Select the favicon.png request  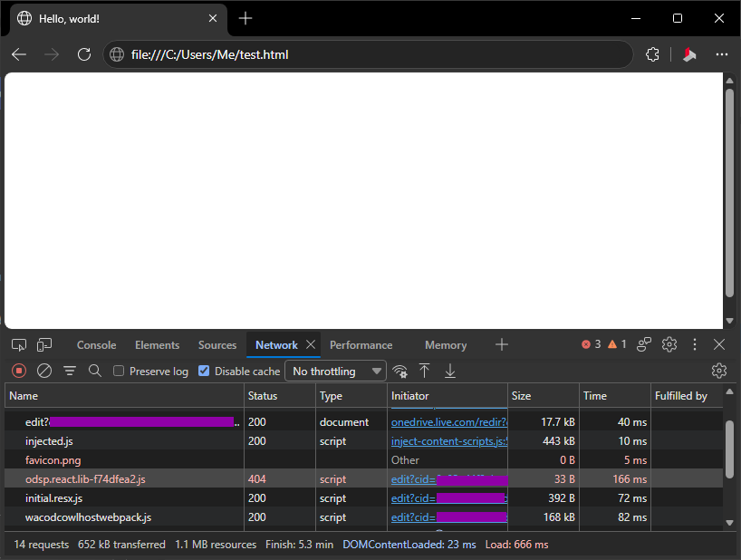tap(364, 459)
